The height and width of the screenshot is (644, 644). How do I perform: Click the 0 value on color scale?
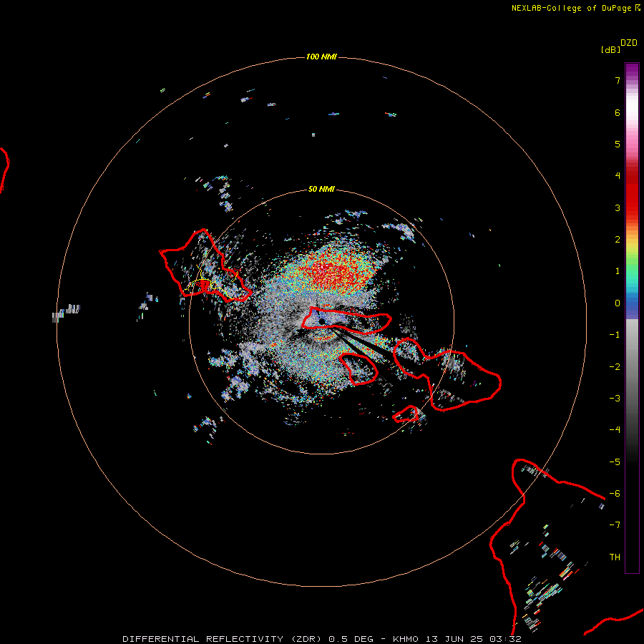click(x=618, y=303)
